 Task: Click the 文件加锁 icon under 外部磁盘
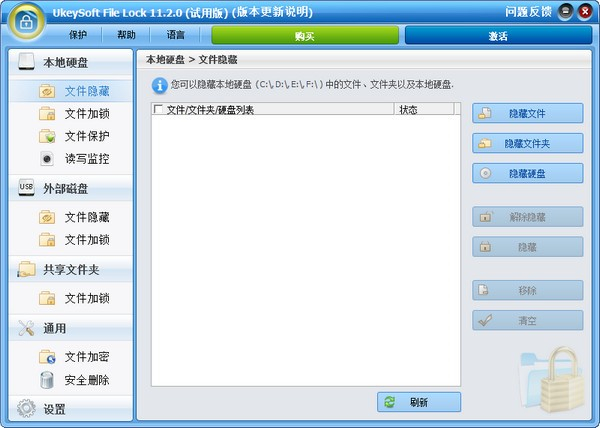pos(47,240)
